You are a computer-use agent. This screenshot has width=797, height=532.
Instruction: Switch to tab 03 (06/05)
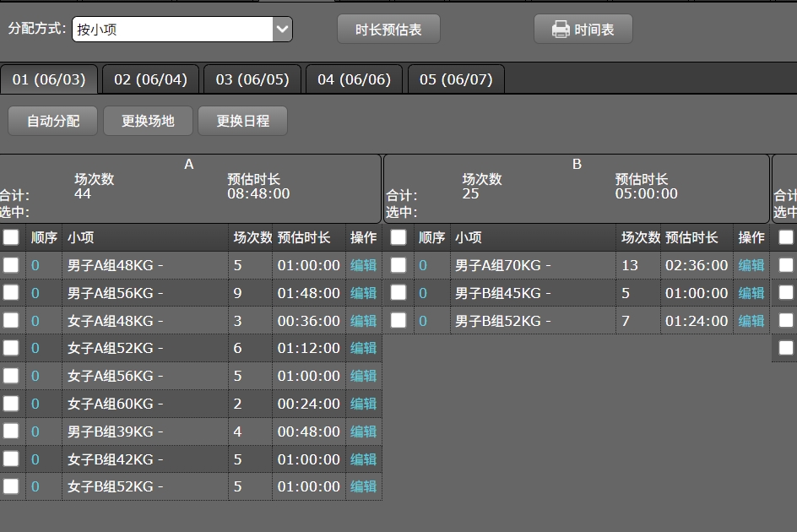252,79
